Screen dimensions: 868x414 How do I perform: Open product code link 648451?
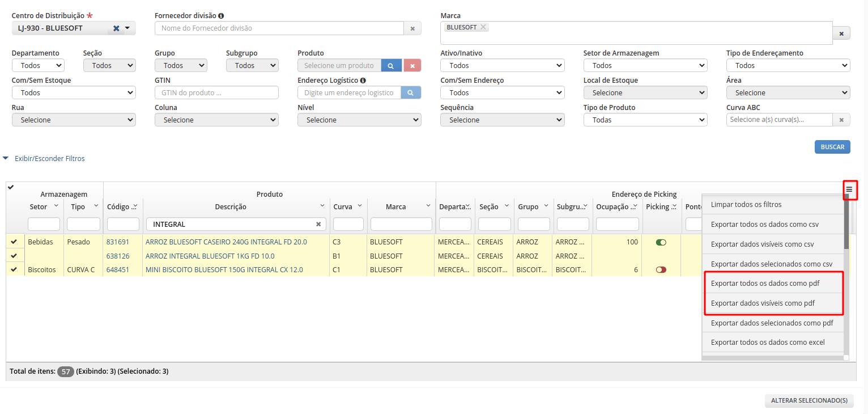pos(118,270)
